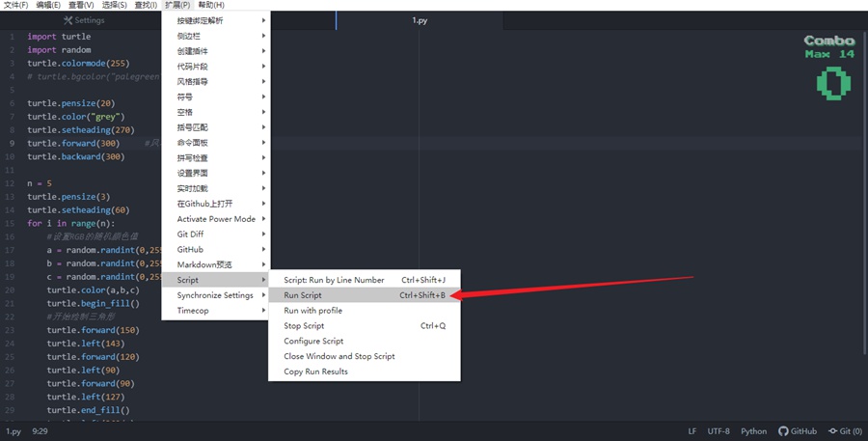Select Configure Script option

(313, 341)
